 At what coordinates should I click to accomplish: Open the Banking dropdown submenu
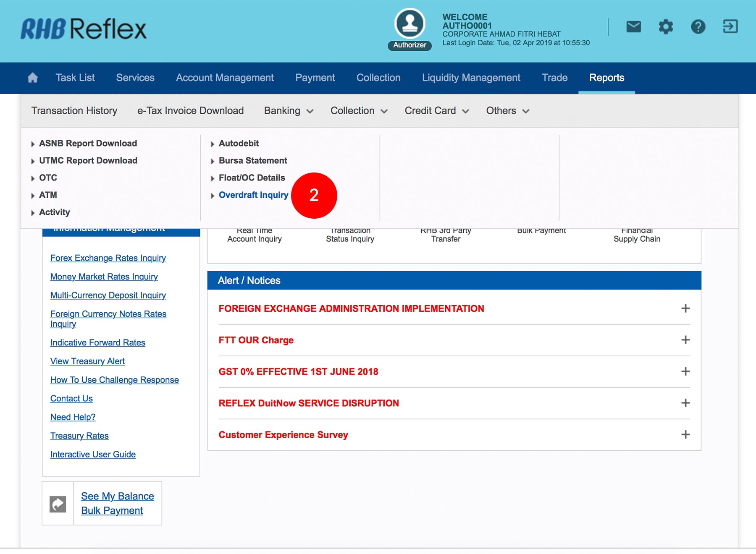click(289, 111)
